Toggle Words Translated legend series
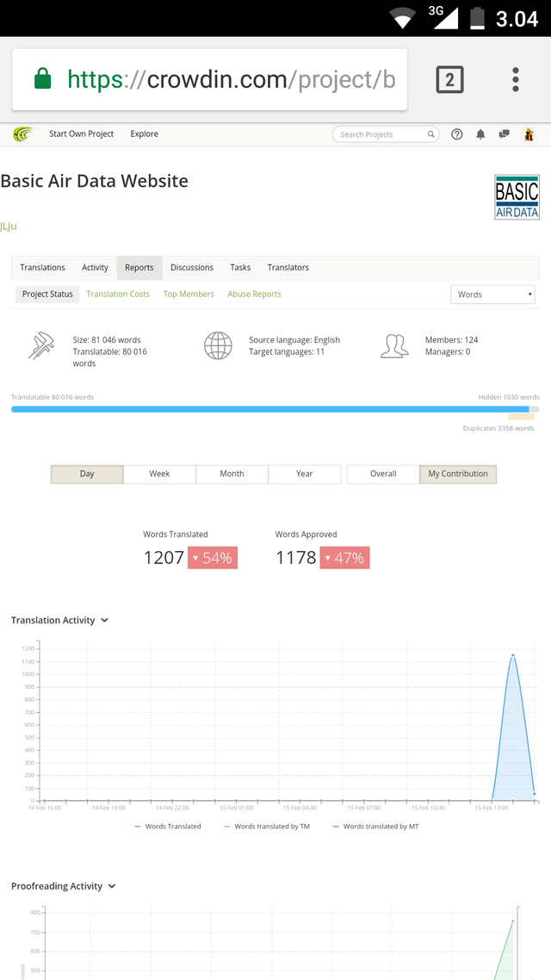 click(x=167, y=826)
